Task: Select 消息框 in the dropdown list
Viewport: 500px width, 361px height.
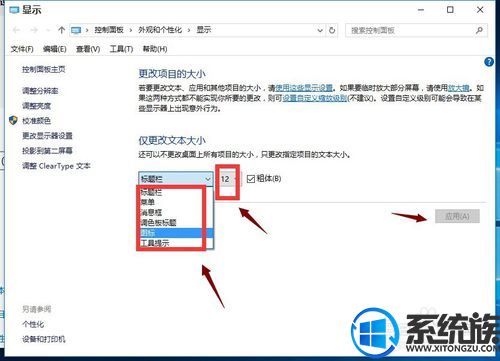Action: (x=175, y=212)
